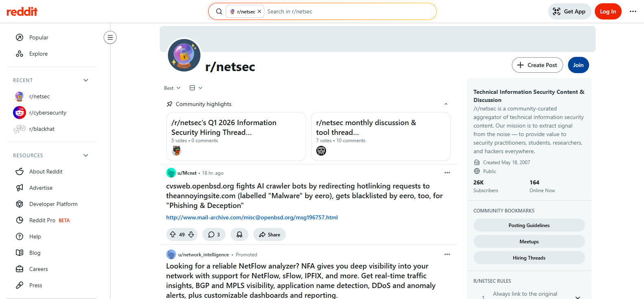Open r/cybersecurity from recent communities
Viewport: 644px width, 299px height.
click(x=48, y=113)
